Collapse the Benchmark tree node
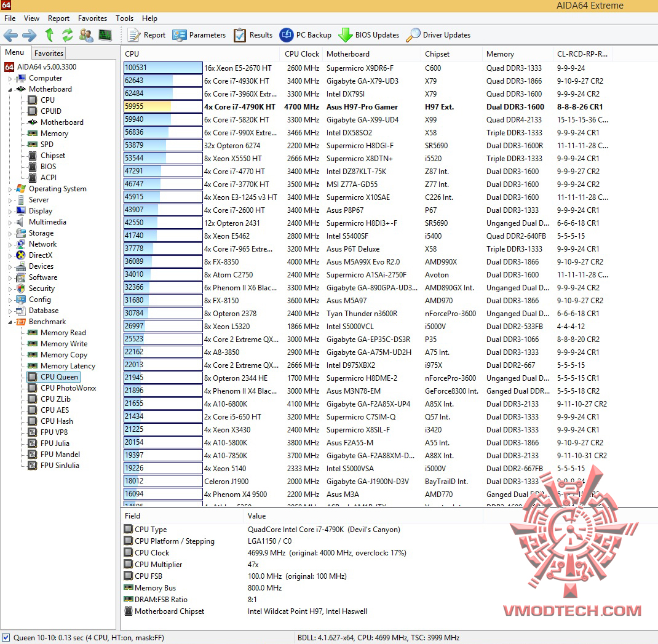 click(x=10, y=322)
